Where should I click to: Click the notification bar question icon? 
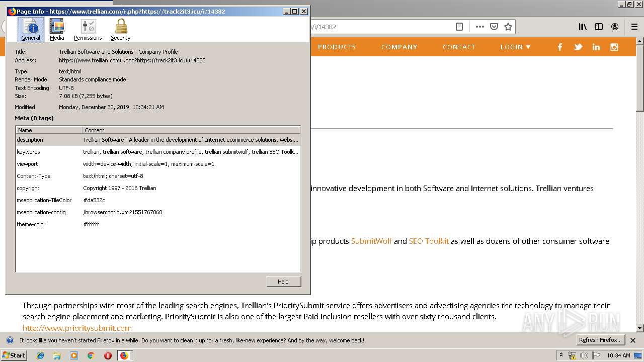coord(10,340)
